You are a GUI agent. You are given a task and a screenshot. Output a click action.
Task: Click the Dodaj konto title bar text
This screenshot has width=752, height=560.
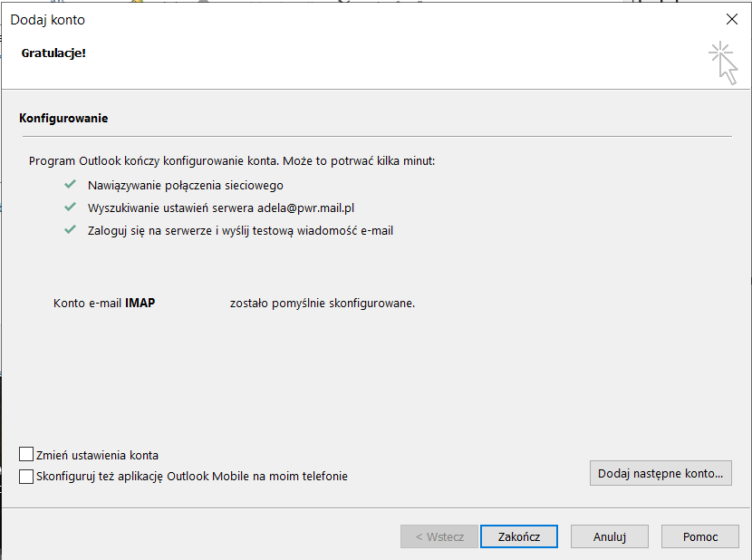(x=48, y=19)
